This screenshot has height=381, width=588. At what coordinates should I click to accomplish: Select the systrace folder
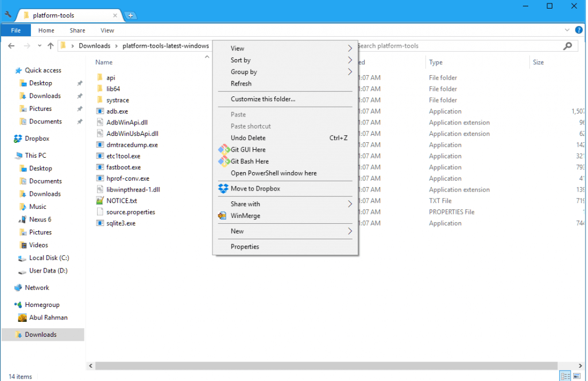(117, 100)
